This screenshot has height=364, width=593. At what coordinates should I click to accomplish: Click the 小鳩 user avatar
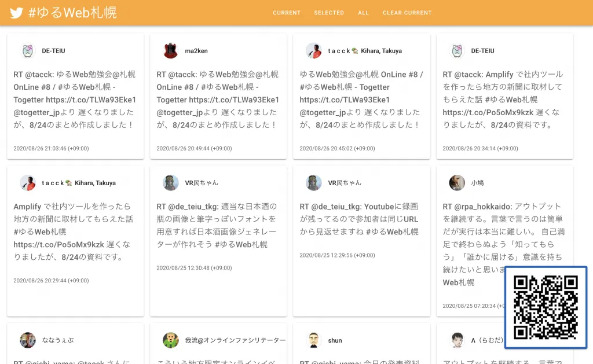457,183
